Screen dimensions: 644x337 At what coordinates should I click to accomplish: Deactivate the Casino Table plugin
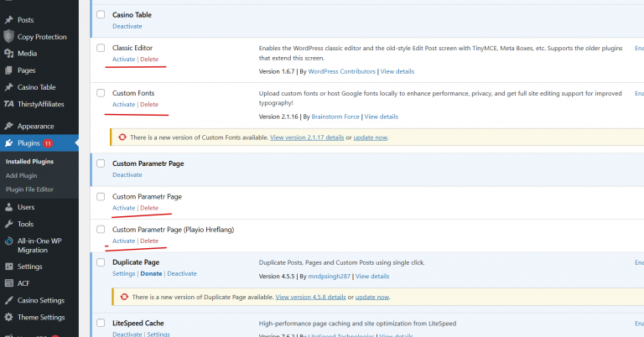[127, 26]
